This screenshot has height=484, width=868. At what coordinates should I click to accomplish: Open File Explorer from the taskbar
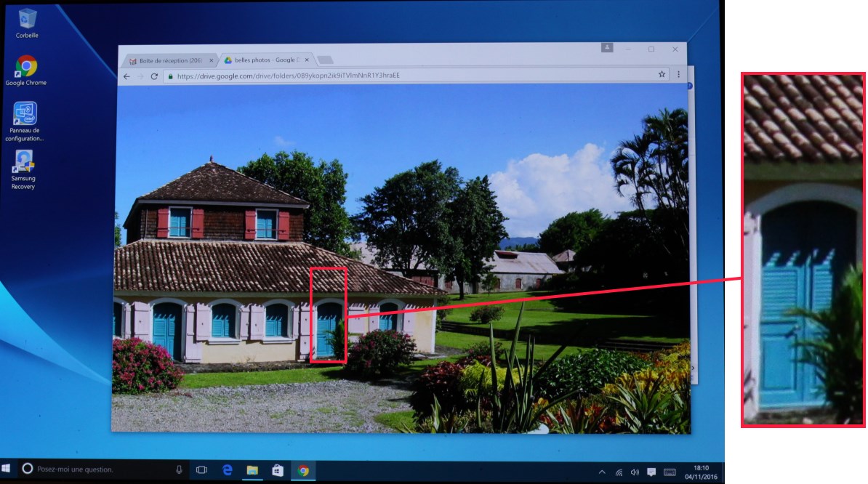click(252, 470)
